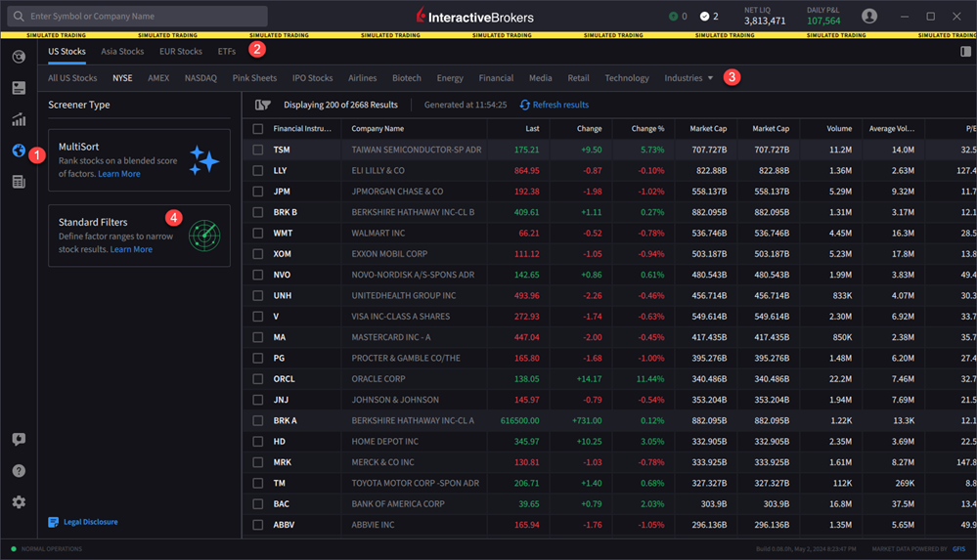The image size is (977, 560).
Task: Click the InteractiveBrokers logo
Action: [x=474, y=17]
